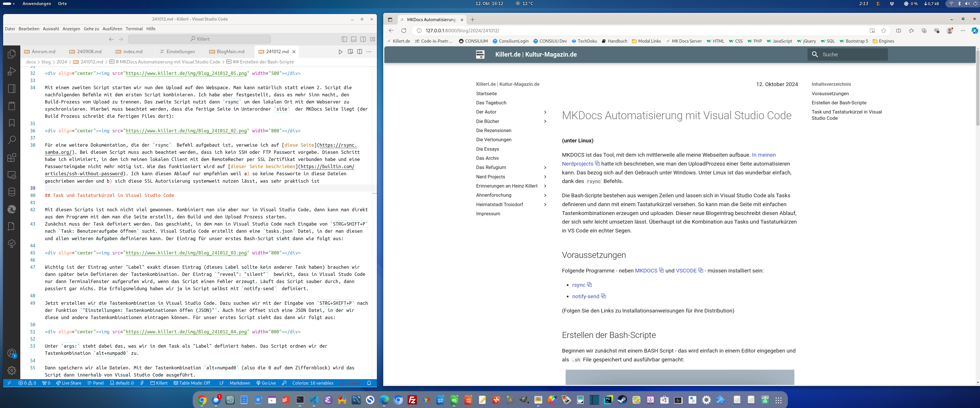Refresh the browser page
Viewport: 980px width, 408px height.
click(x=404, y=30)
